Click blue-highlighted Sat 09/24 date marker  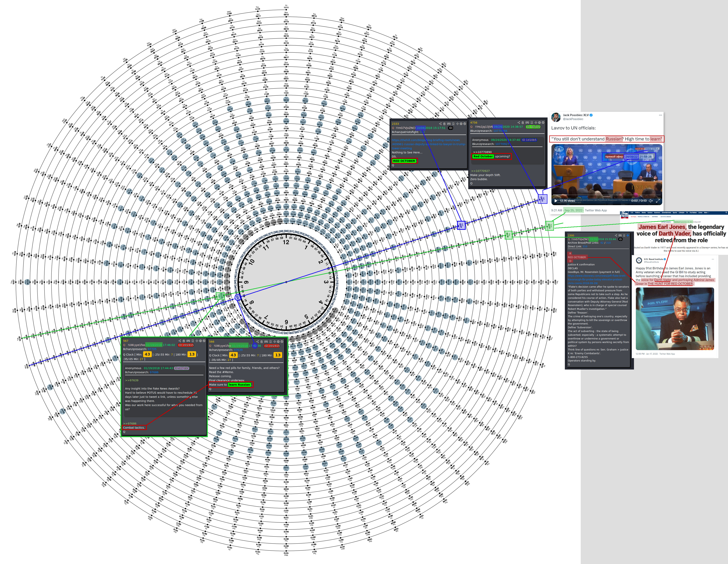coord(543,199)
